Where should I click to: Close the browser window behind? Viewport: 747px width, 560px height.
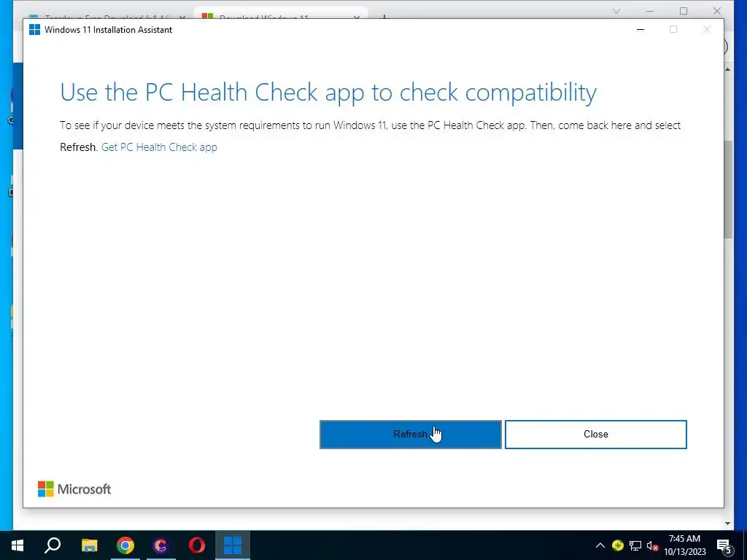[717, 11]
